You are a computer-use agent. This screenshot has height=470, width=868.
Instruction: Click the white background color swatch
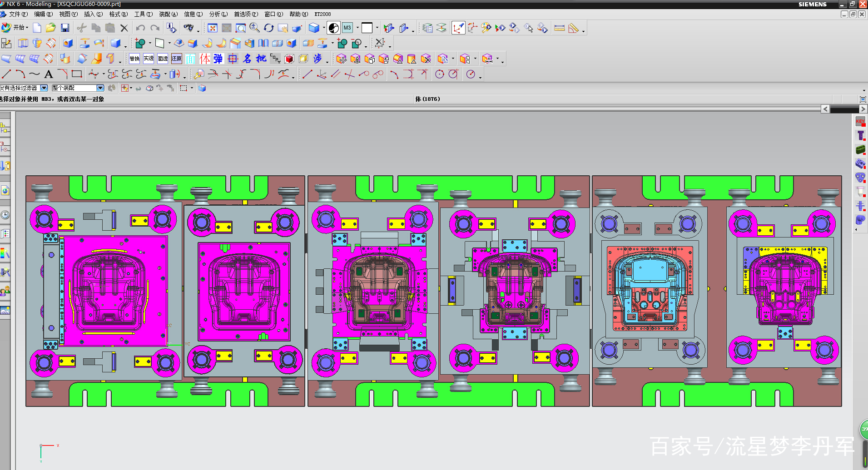tap(367, 28)
